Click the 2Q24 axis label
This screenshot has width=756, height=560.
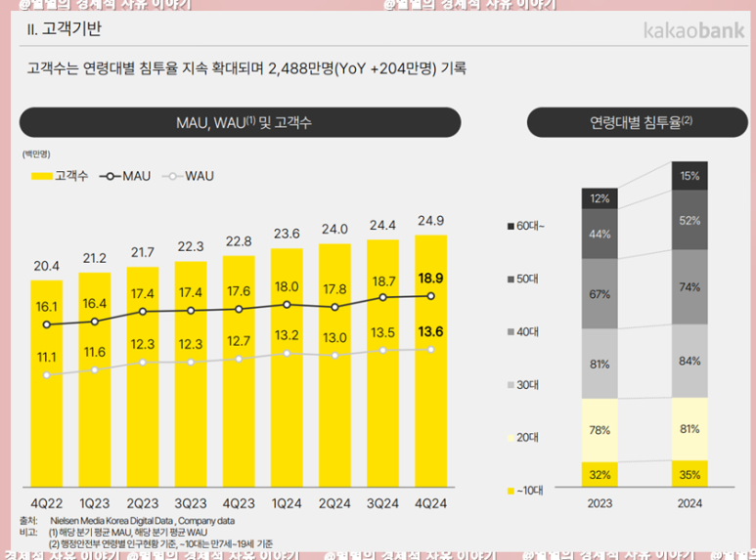click(334, 503)
